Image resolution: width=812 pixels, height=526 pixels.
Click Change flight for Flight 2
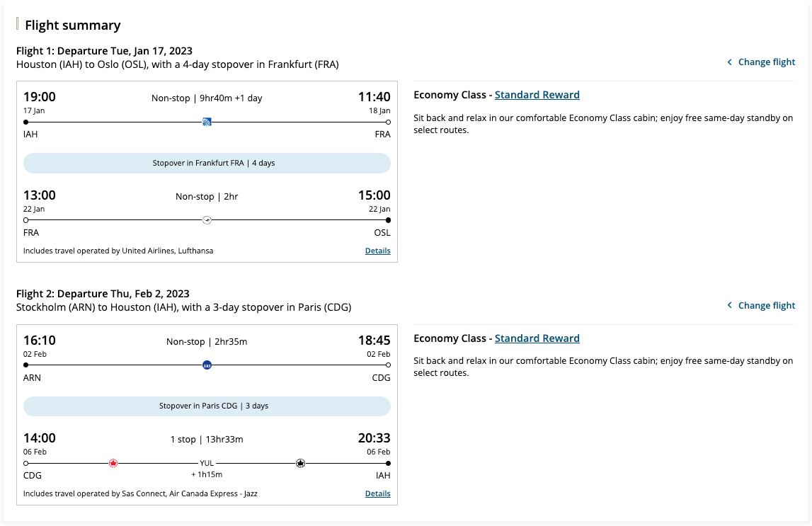pos(766,305)
